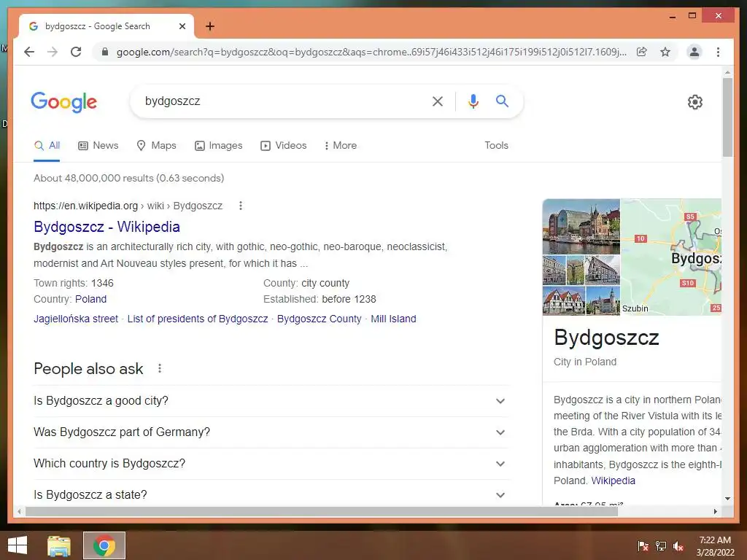
Task: Expand "Which country is Bydgoszcz?"
Action: click(270, 464)
